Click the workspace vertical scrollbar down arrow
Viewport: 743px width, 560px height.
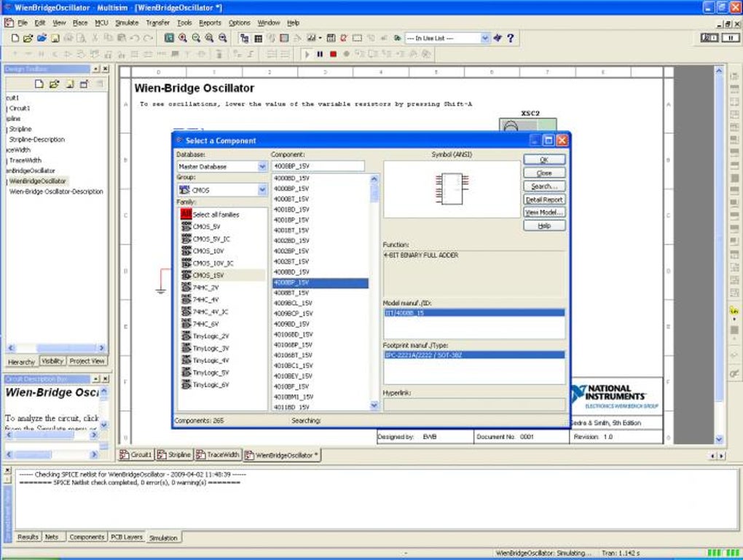click(719, 438)
